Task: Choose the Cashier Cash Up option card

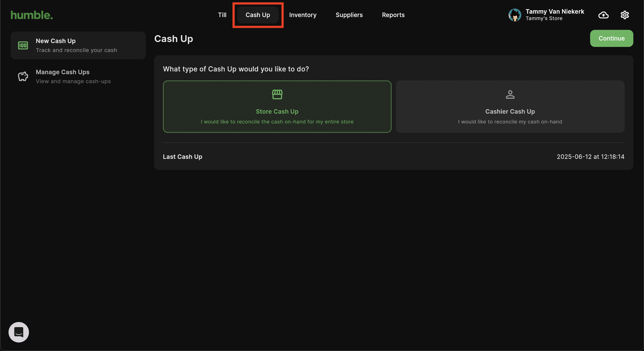Action: [x=510, y=106]
